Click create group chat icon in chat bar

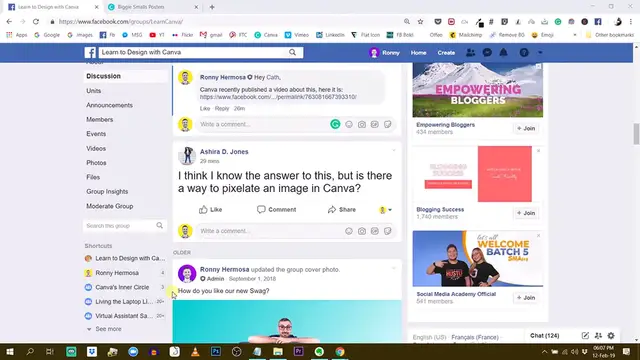click(x=598, y=336)
